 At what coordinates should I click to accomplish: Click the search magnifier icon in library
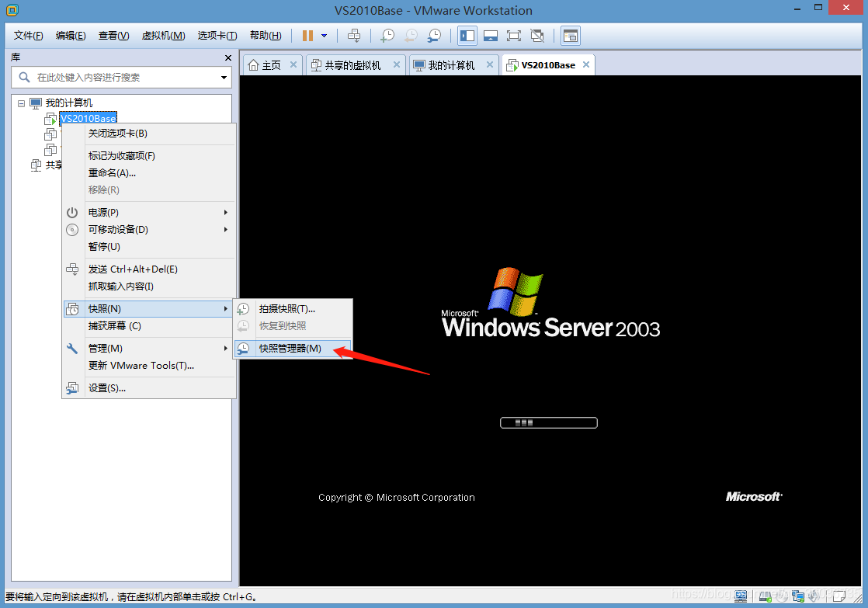pyautogui.click(x=24, y=78)
